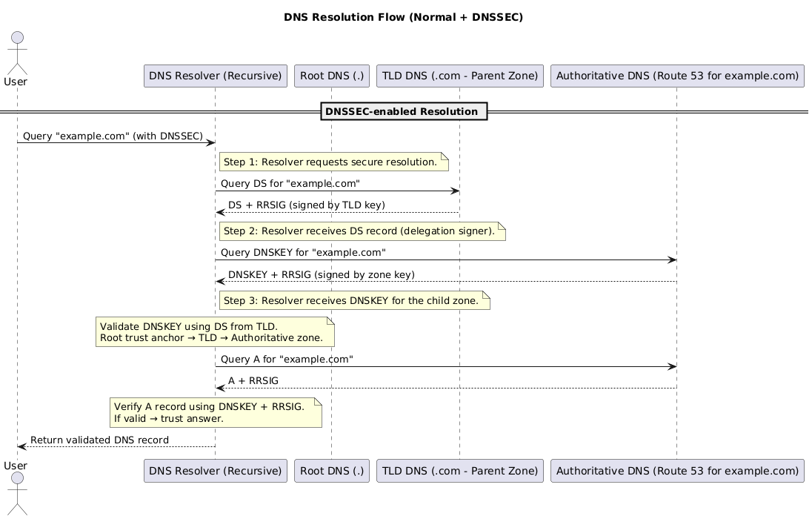This screenshot has width=812, height=519.
Task: Click the Query DNSKEY for example.com message
Action: click(303, 253)
